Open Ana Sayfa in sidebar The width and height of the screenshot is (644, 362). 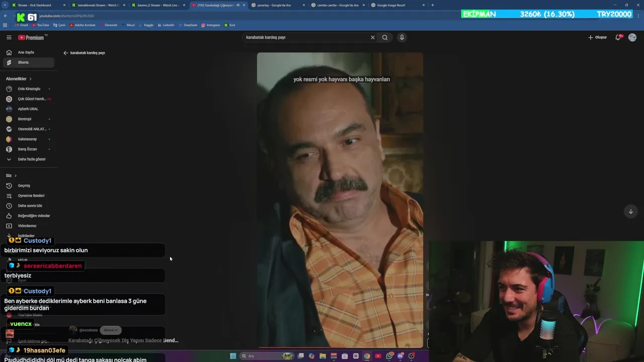pos(28,52)
